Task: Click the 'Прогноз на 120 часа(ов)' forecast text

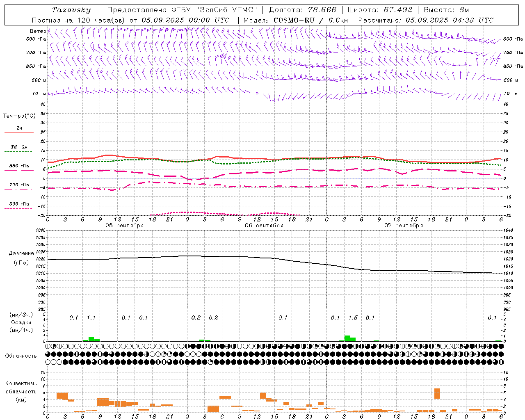Action: point(79,20)
